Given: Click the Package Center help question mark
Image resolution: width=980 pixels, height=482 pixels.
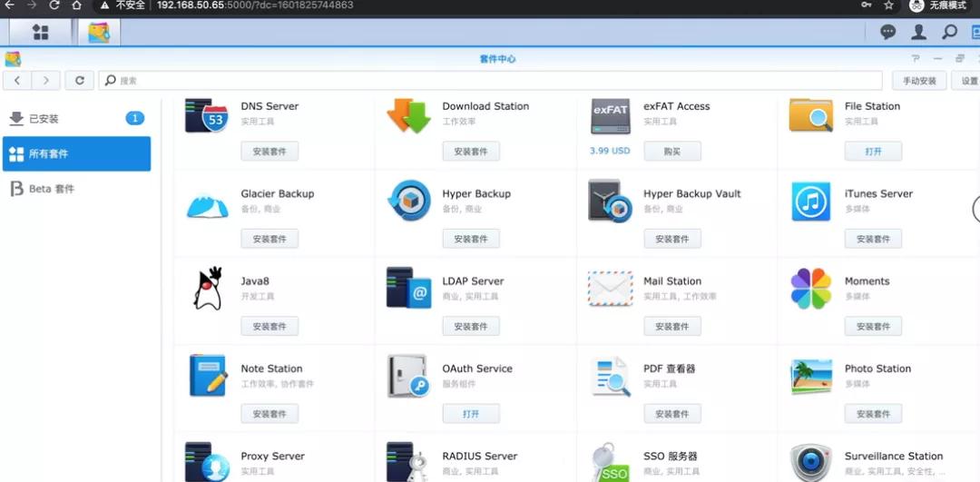Looking at the screenshot, I should tap(916, 59).
